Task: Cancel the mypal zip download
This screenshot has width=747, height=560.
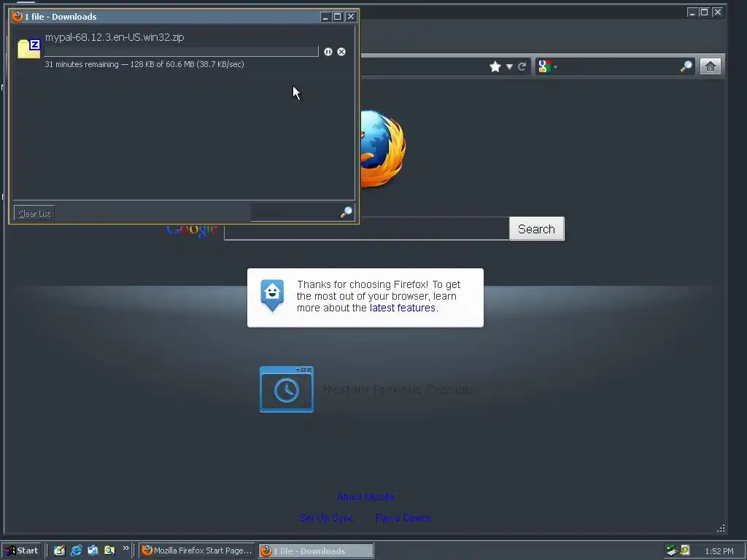Action: [x=341, y=52]
